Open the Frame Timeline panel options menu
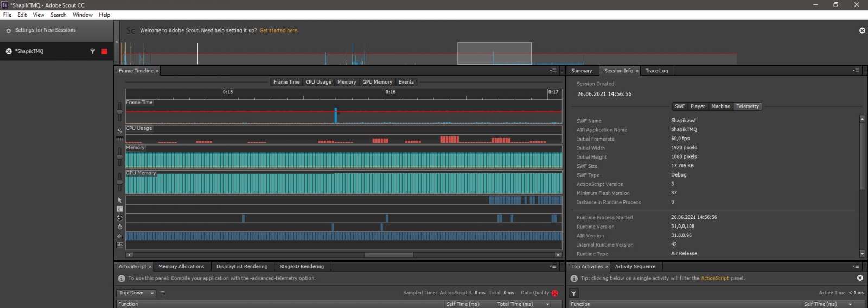This screenshot has height=308, width=868. (x=553, y=71)
